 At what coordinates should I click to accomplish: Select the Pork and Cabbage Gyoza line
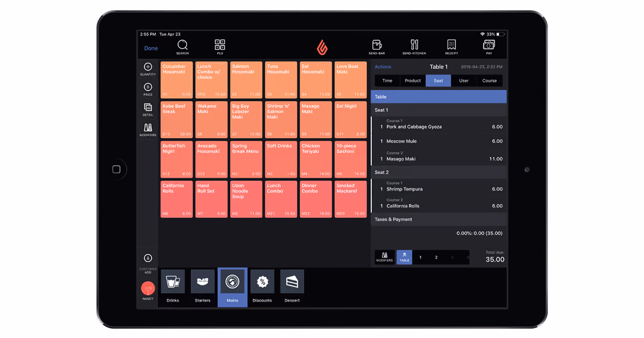click(439, 124)
